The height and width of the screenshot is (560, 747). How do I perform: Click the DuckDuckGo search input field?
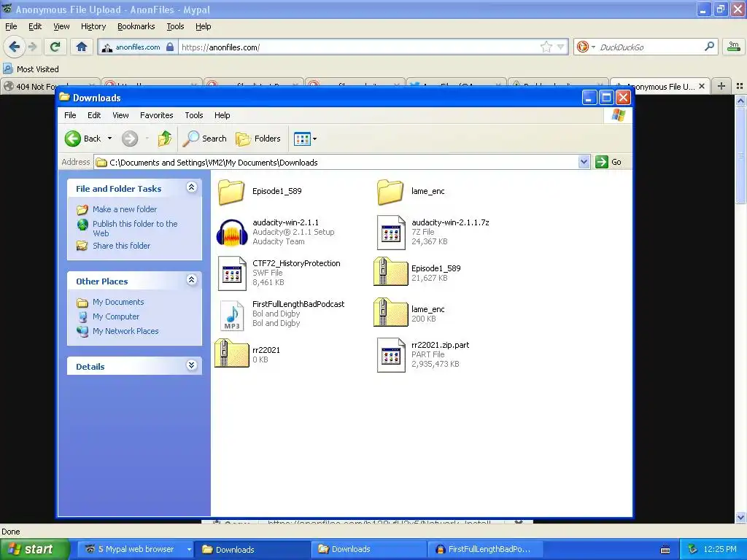click(x=650, y=47)
